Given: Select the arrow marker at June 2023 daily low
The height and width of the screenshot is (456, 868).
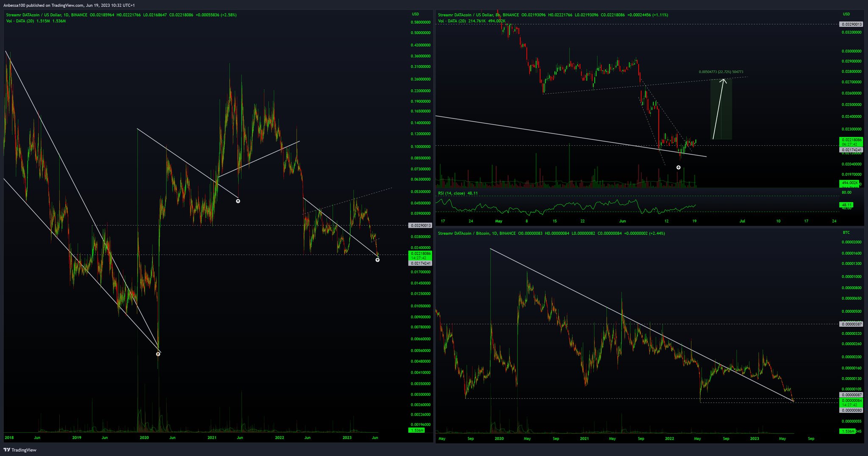Looking at the screenshot, I should (x=378, y=260).
